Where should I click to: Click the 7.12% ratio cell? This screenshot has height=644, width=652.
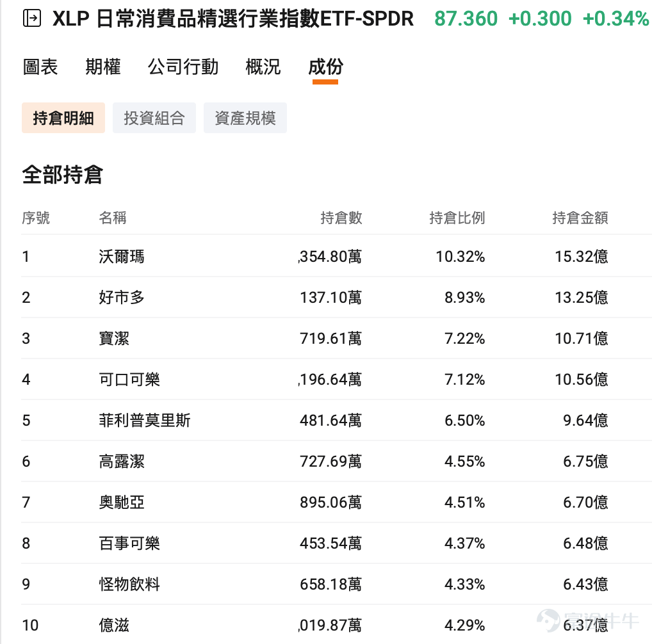[465, 380]
